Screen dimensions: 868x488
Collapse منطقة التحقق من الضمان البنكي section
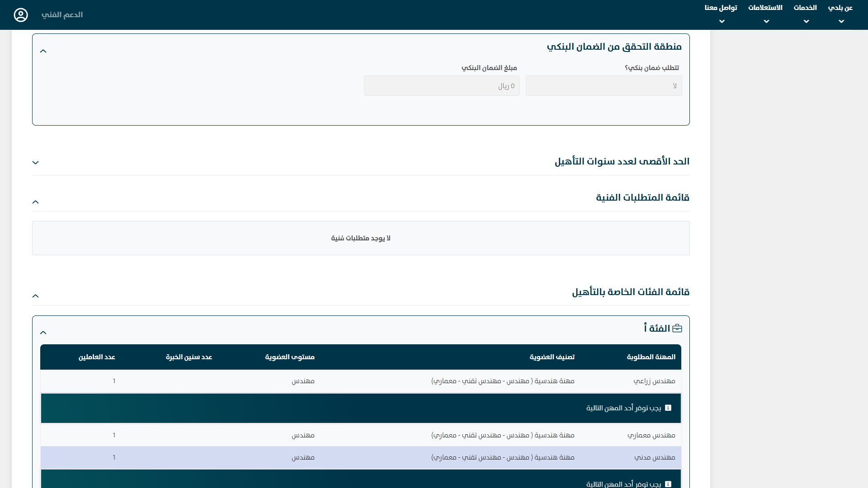tap(43, 51)
